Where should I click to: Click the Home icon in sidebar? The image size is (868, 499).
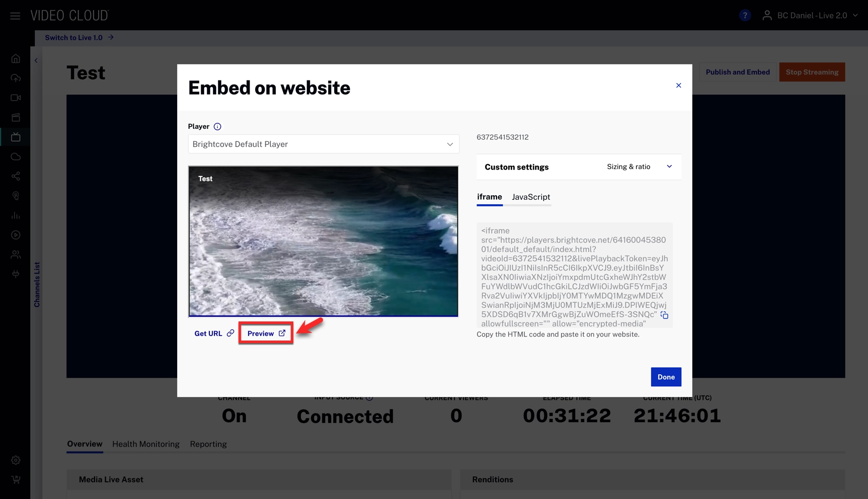point(16,59)
